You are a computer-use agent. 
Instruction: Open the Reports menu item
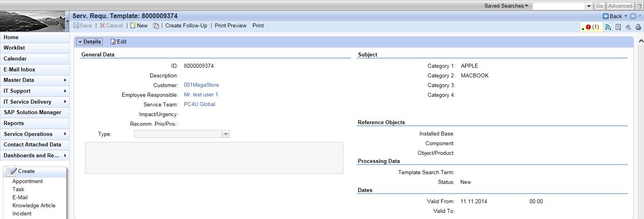coord(35,123)
